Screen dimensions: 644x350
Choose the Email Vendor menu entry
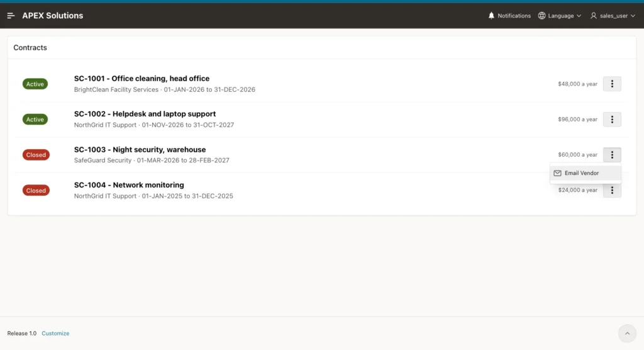(586, 173)
